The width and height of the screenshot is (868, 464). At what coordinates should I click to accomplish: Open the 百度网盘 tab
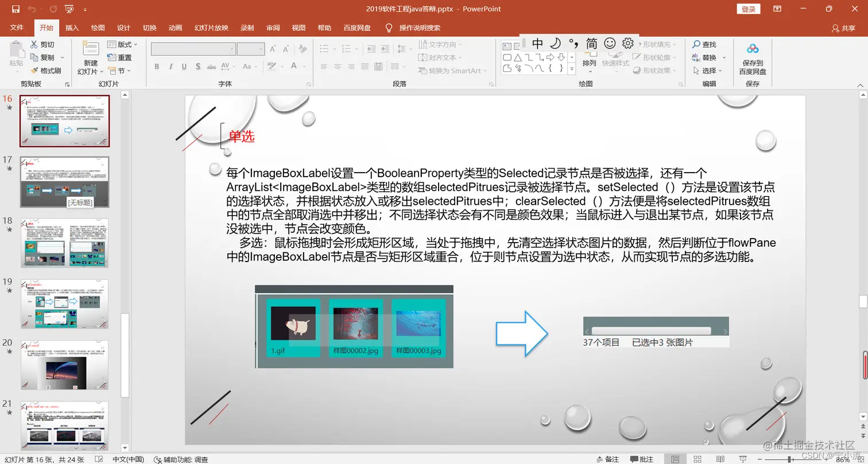pos(357,28)
